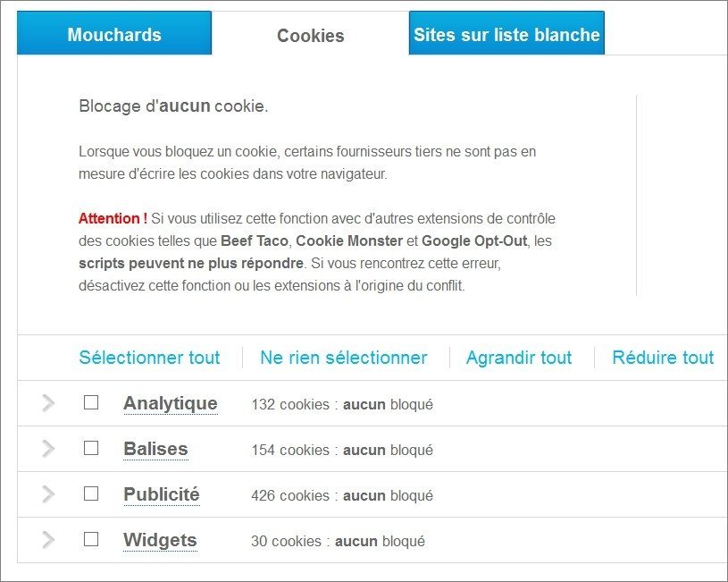Open the Sites sur liste blanche tab
Screen dimensions: 728x582
pyautogui.click(x=506, y=34)
